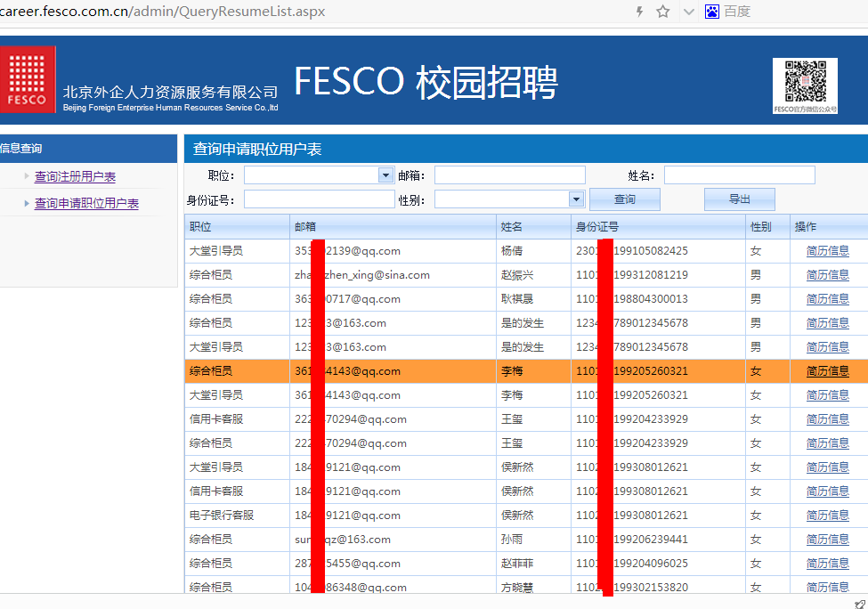This screenshot has width=868, height=609.
Task: Focus the 身份证号 input field
Action: pos(320,199)
